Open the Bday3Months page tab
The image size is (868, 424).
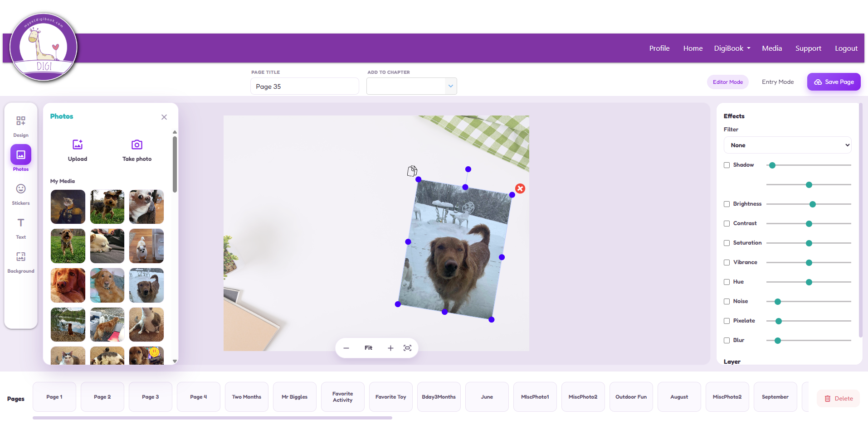tap(439, 397)
